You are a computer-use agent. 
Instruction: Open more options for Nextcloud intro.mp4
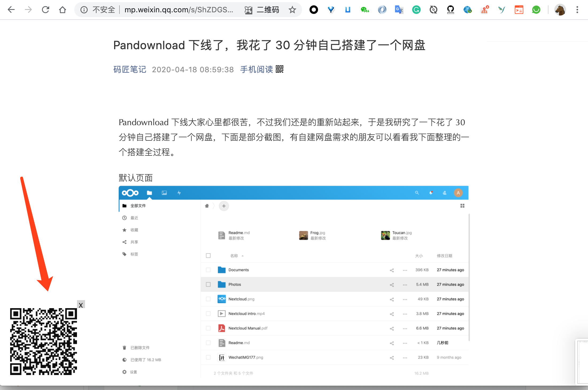[x=405, y=314]
